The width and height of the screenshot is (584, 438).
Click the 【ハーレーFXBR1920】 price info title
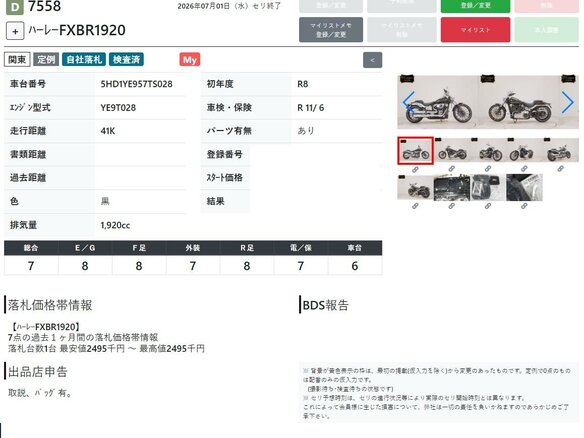45,327
